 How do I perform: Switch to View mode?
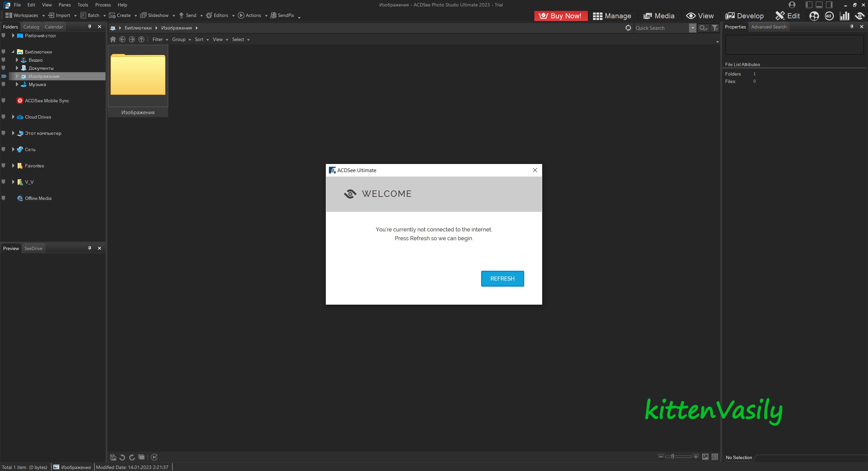pos(700,16)
